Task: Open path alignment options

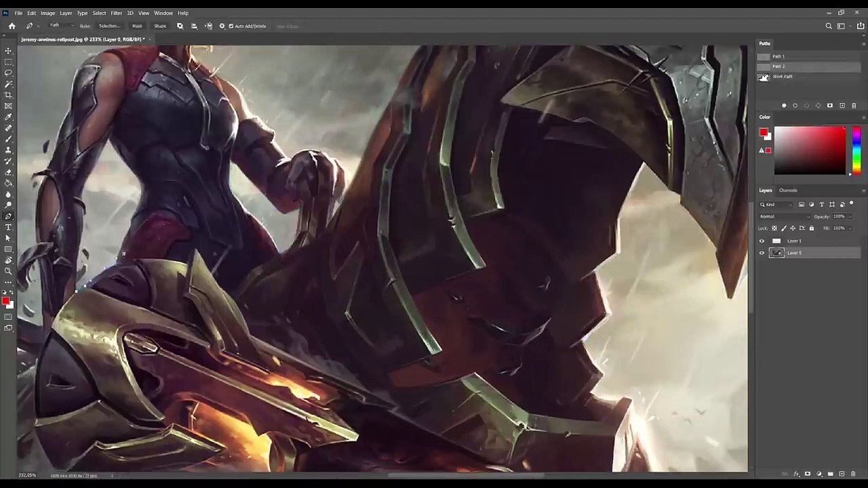Action: (194, 26)
